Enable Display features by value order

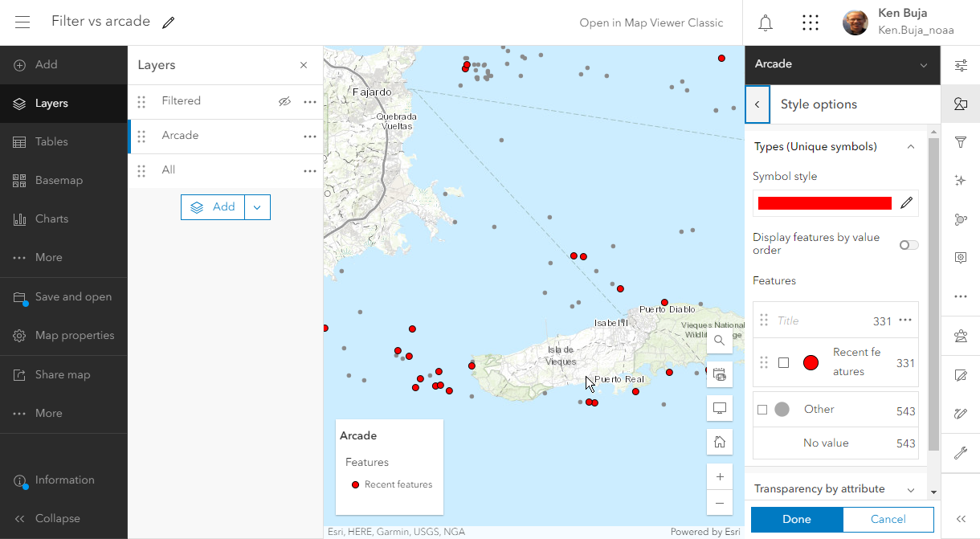click(x=909, y=244)
